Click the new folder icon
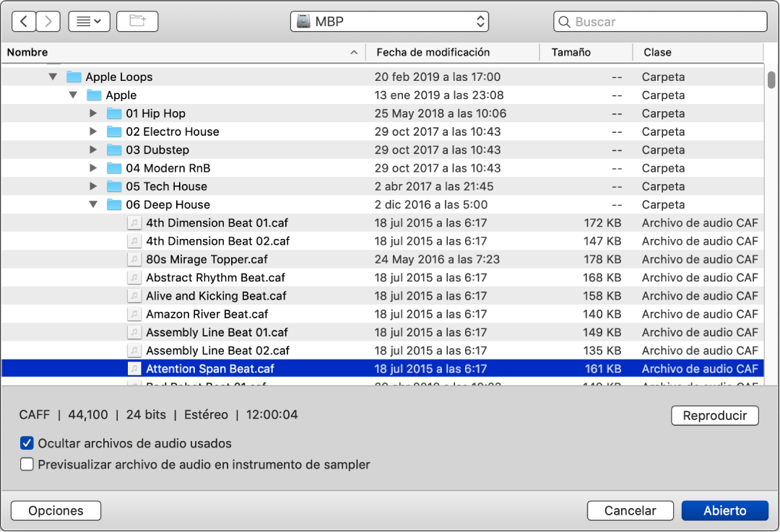Image resolution: width=780 pixels, height=532 pixels. coord(136,21)
